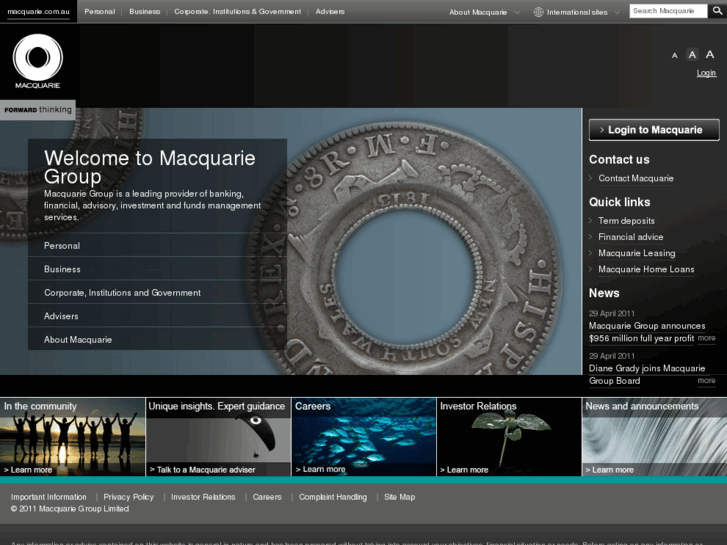Click Learn more under In the community
This screenshot has height=545, width=727.
tap(28, 470)
